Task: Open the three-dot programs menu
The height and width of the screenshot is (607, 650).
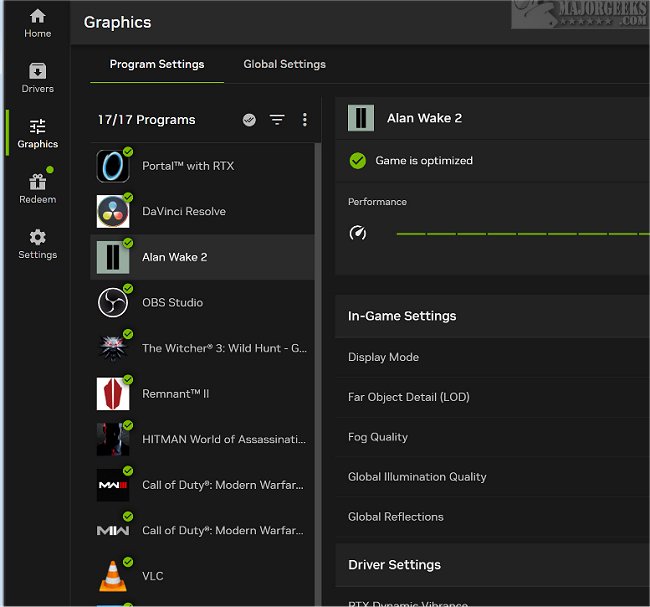Action: (x=305, y=120)
